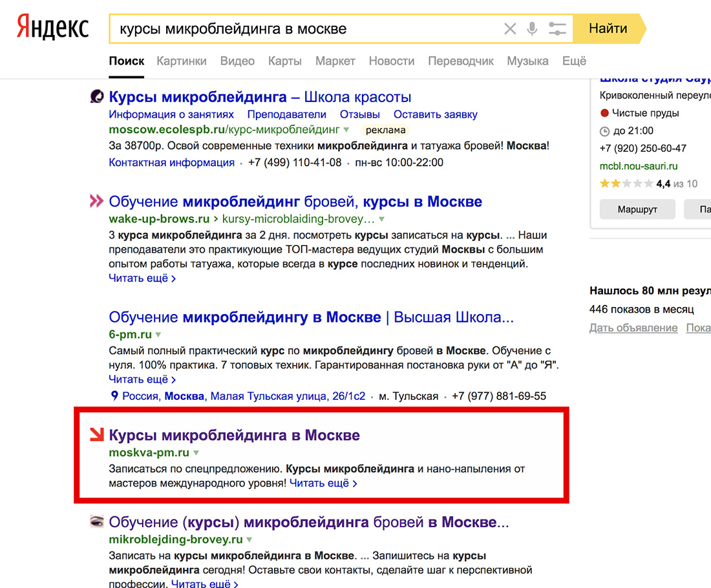Select the Поиск tab
This screenshot has height=588, width=711.
click(127, 61)
